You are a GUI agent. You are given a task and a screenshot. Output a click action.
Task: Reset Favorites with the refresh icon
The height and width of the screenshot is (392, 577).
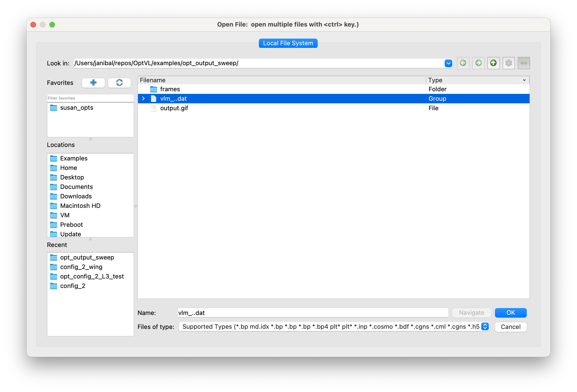click(119, 83)
